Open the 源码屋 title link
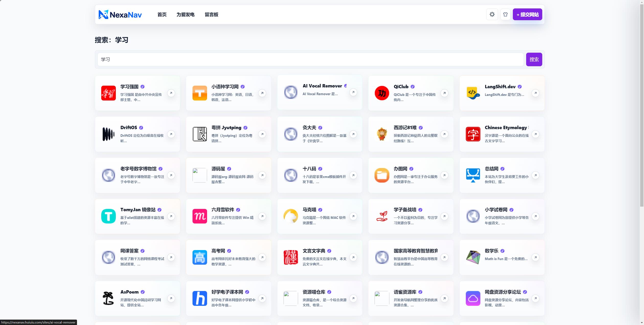The width and height of the screenshot is (644, 325). pyautogui.click(x=218, y=169)
